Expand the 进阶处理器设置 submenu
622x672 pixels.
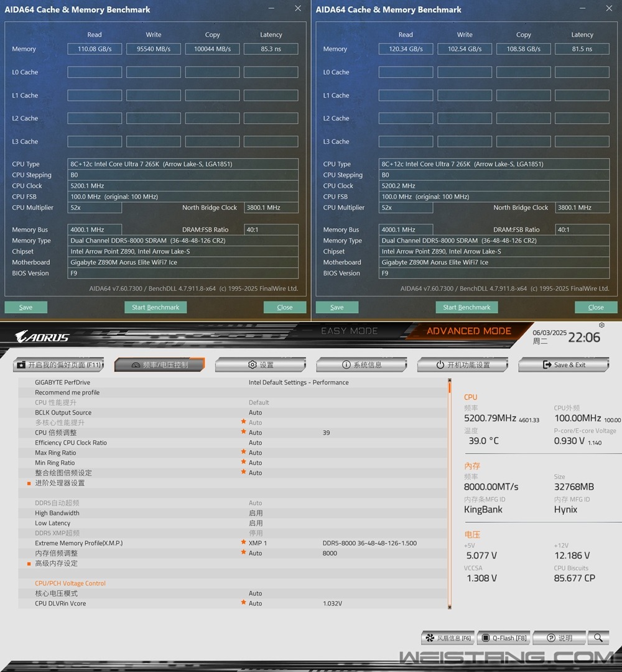click(60, 483)
